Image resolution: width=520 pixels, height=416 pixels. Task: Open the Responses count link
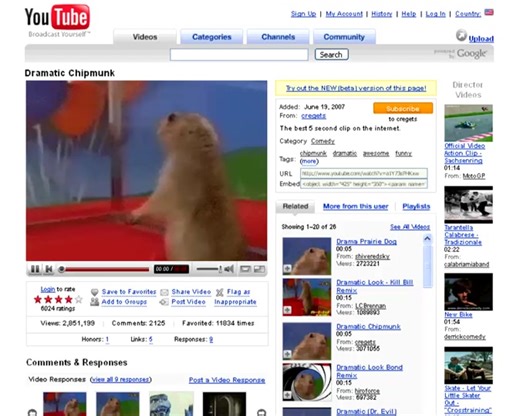pos(211,339)
